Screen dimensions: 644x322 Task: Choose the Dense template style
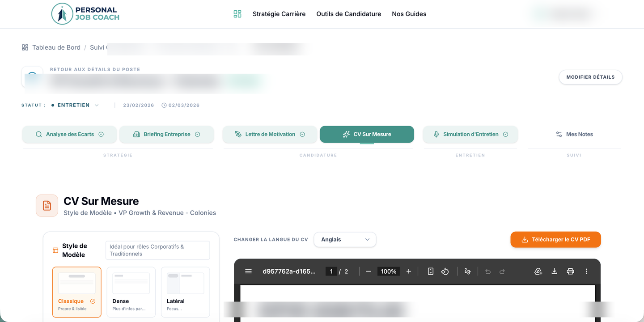[x=131, y=292]
